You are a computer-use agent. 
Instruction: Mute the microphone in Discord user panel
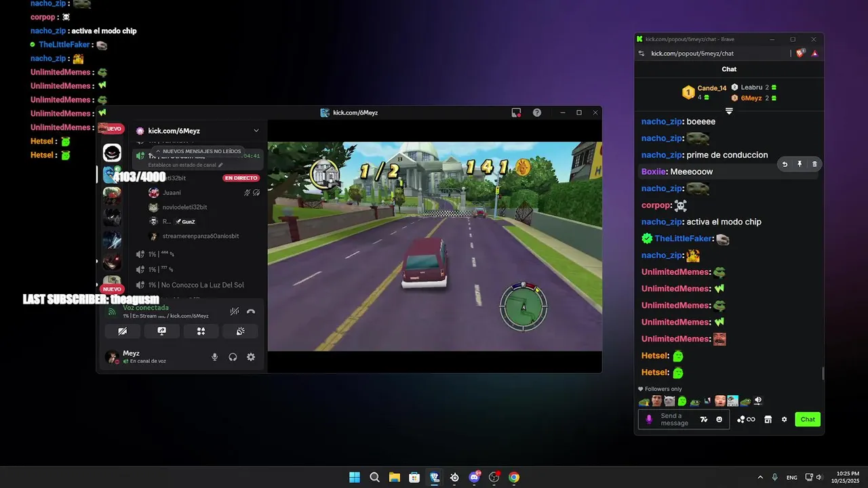pos(214,357)
